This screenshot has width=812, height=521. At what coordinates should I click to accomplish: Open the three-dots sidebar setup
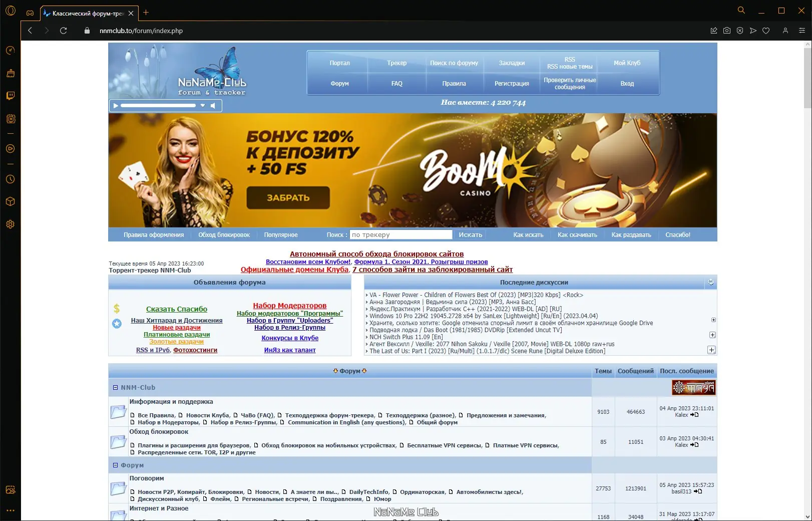click(x=11, y=510)
